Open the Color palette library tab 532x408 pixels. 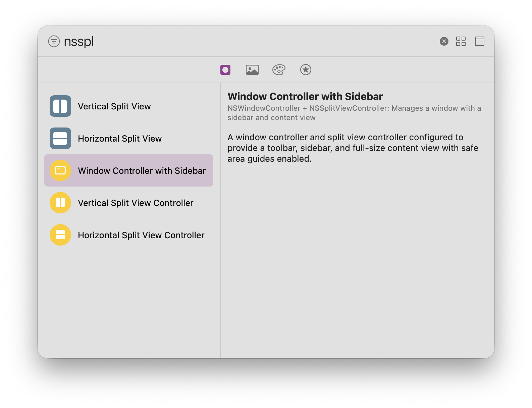coord(279,70)
